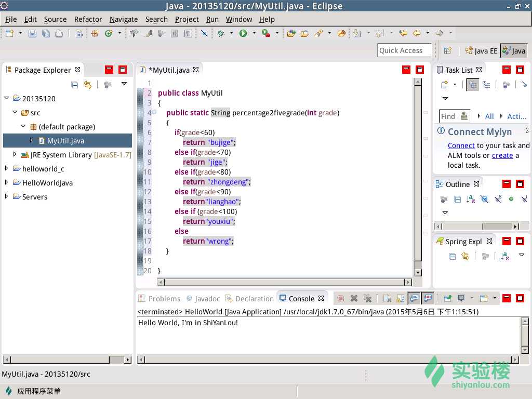532x399 pixels.
Task: Click the Print toolbar icon
Action: pos(59,33)
